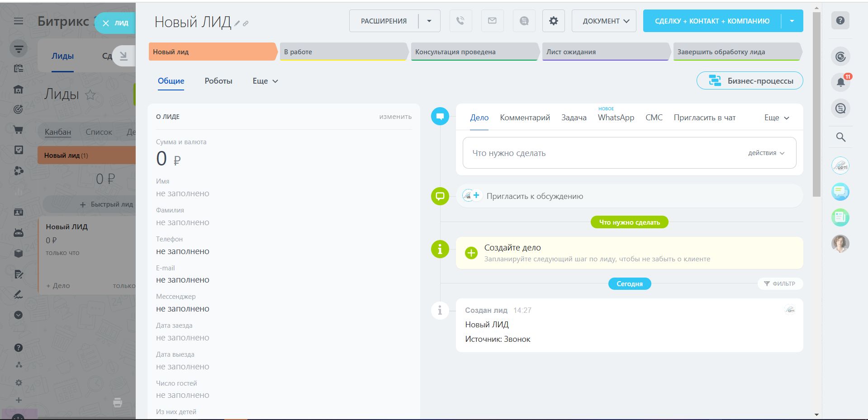Switch to the Список view behind the panel
Viewport: 868px width, 420px height.
(x=99, y=132)
